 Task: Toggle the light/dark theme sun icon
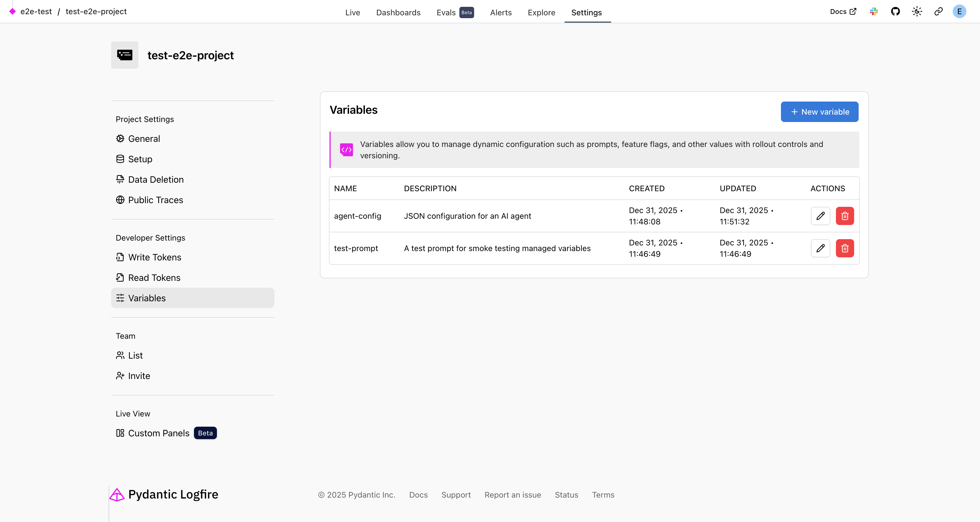click(917, 11)
